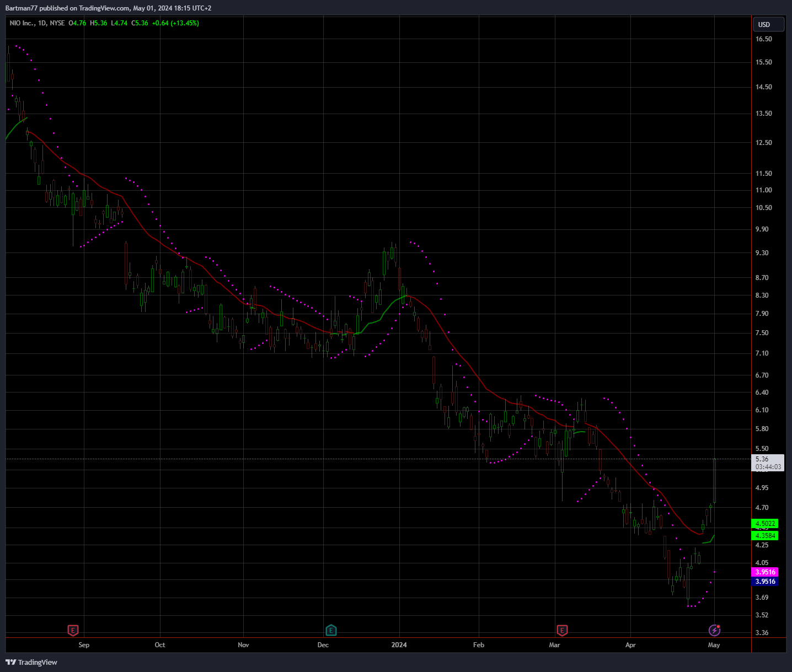Click the +0.64 (+13.45%) change value
792x672 pixels.
point(176,23)
